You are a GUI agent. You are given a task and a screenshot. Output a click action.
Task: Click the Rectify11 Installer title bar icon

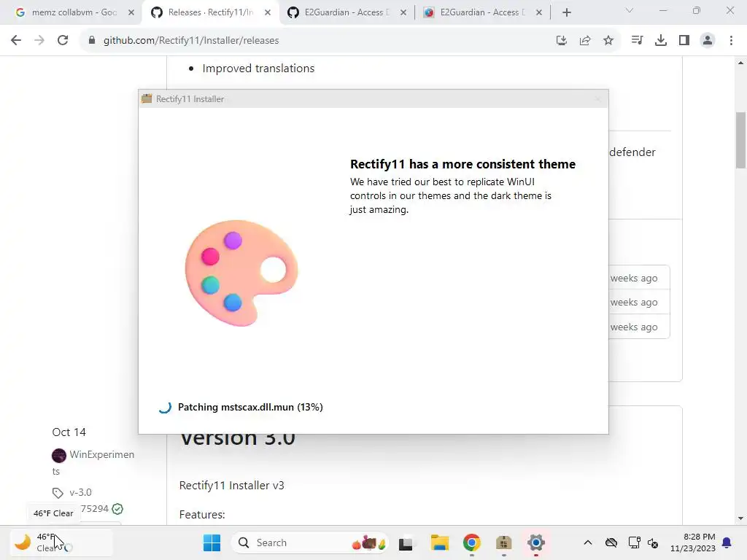point(147,98)
